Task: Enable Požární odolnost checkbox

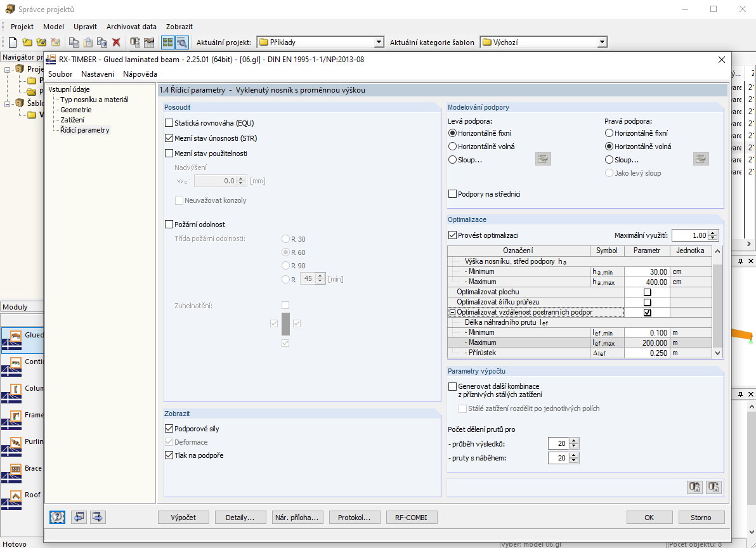Action: coord(169,224)
